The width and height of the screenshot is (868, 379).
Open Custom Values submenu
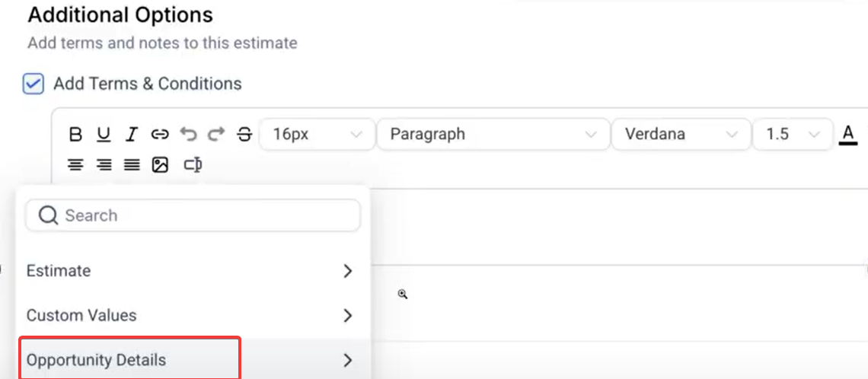point(190,315)
